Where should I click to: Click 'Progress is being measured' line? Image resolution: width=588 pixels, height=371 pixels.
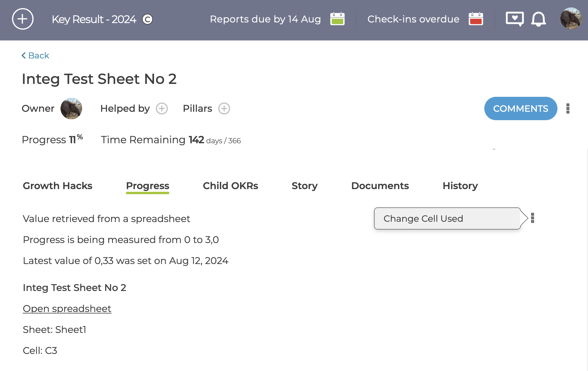click(x=121, y=240)
